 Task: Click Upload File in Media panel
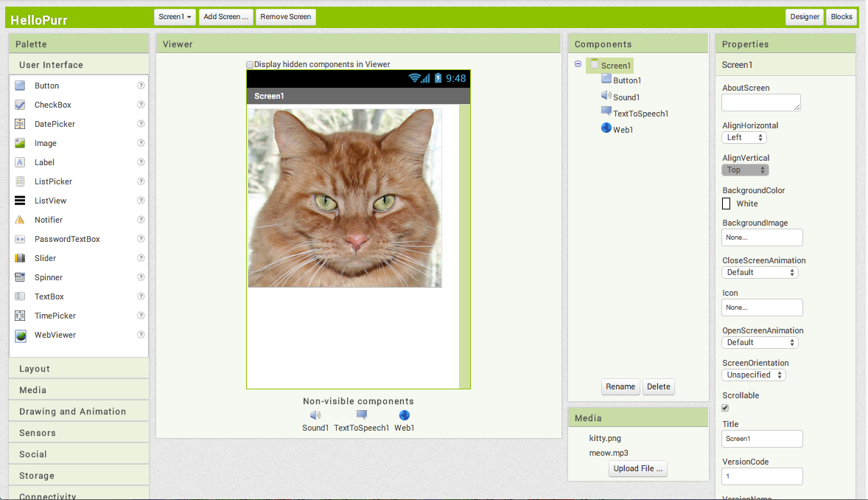pos(637,468)
